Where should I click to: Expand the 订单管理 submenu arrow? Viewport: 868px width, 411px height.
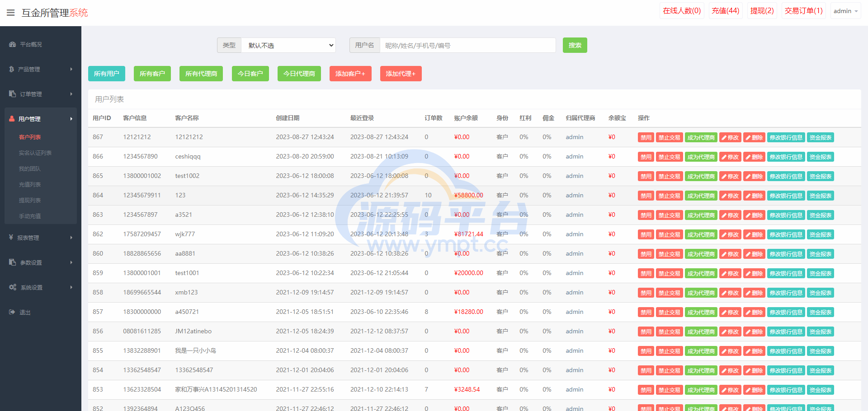(x=71, y=94)
